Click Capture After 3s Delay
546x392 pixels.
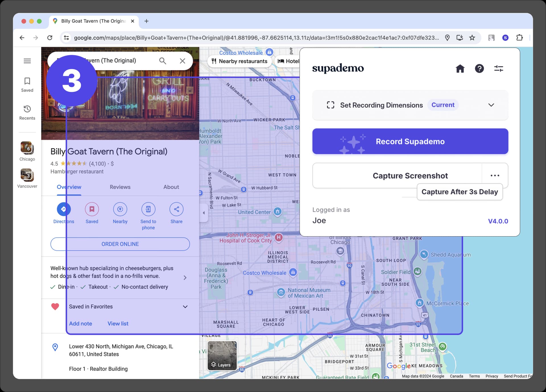click(460, 192)
